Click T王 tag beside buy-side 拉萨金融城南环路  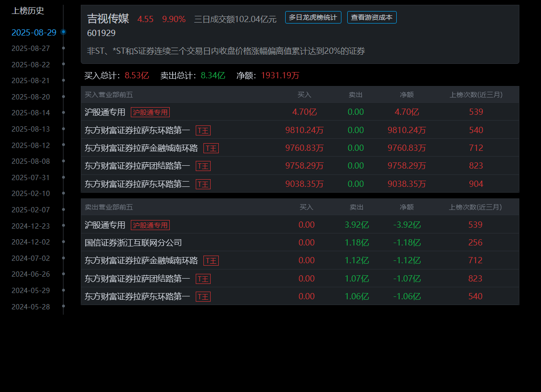[x=211, y=148]
